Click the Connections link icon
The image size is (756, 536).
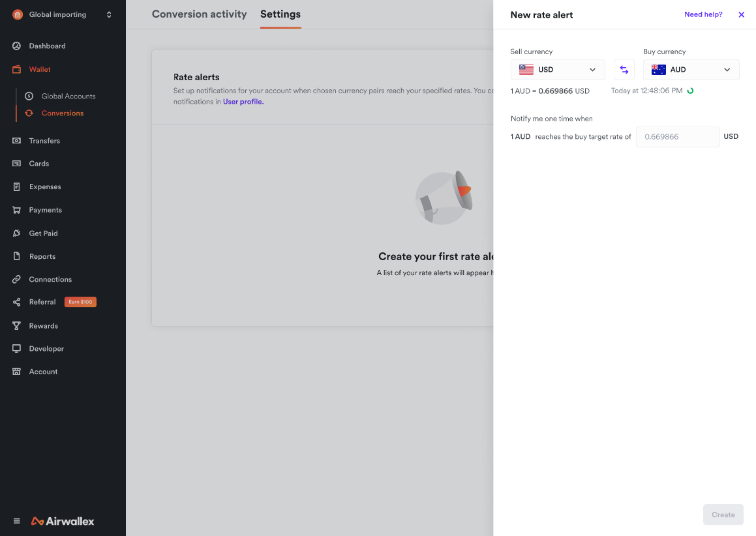point(17,280)
